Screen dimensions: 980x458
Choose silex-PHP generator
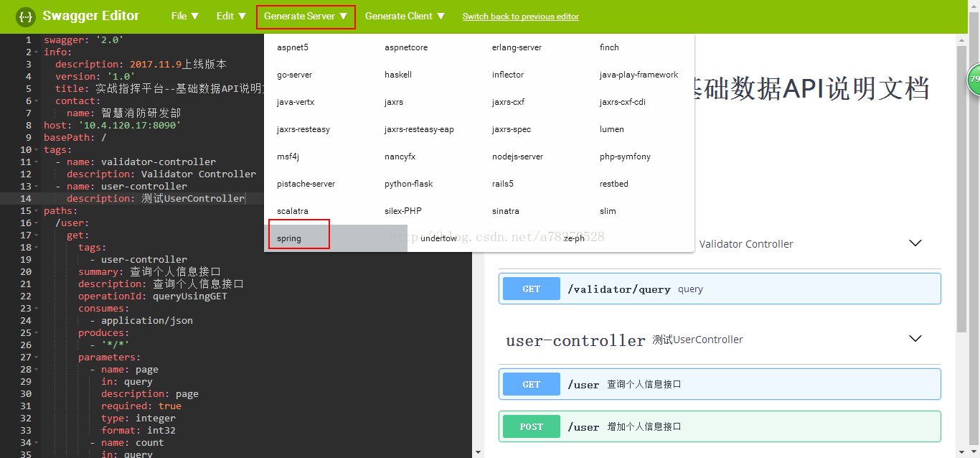403,211
